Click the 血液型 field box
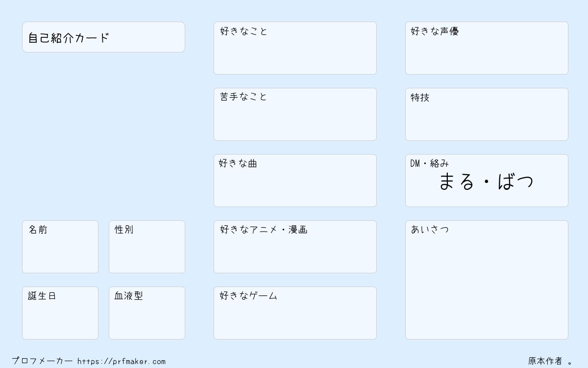This screenshot has height=368, width=588. [x=147, y=313]
